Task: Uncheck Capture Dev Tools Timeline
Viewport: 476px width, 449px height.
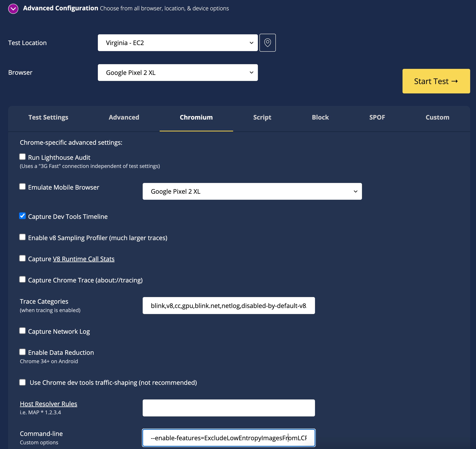Action: 22,216
